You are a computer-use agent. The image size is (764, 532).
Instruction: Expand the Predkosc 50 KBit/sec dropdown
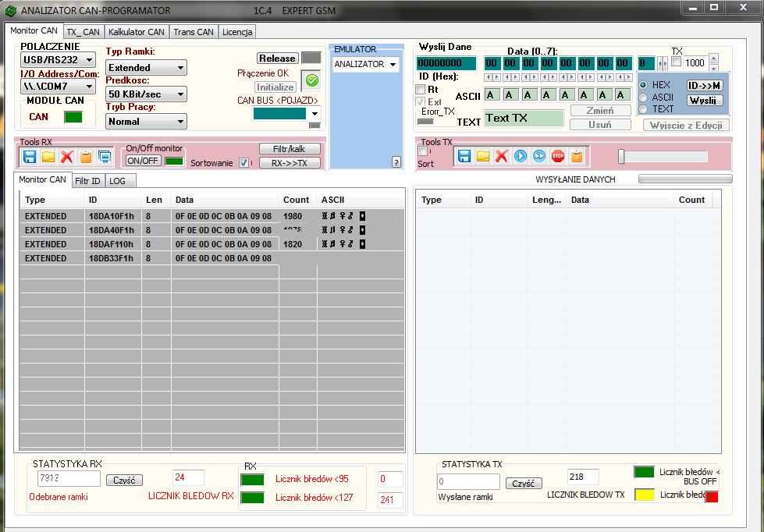click(x=147, y=94)
